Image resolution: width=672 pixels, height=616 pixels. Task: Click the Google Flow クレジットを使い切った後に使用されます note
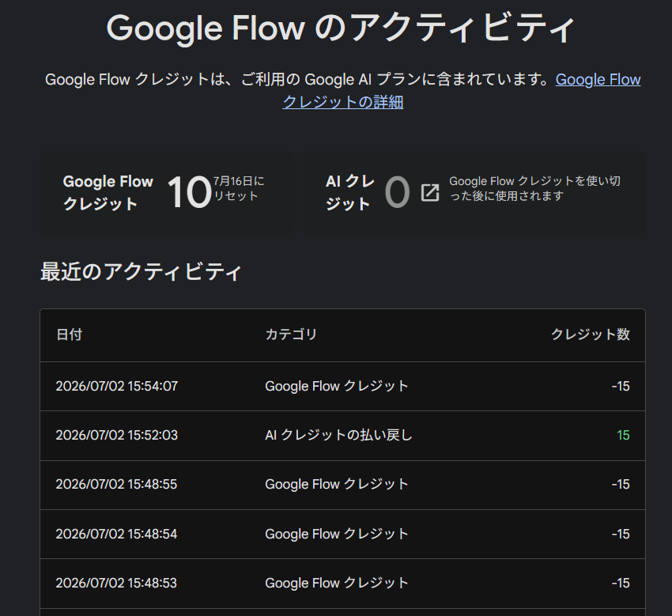534,188
